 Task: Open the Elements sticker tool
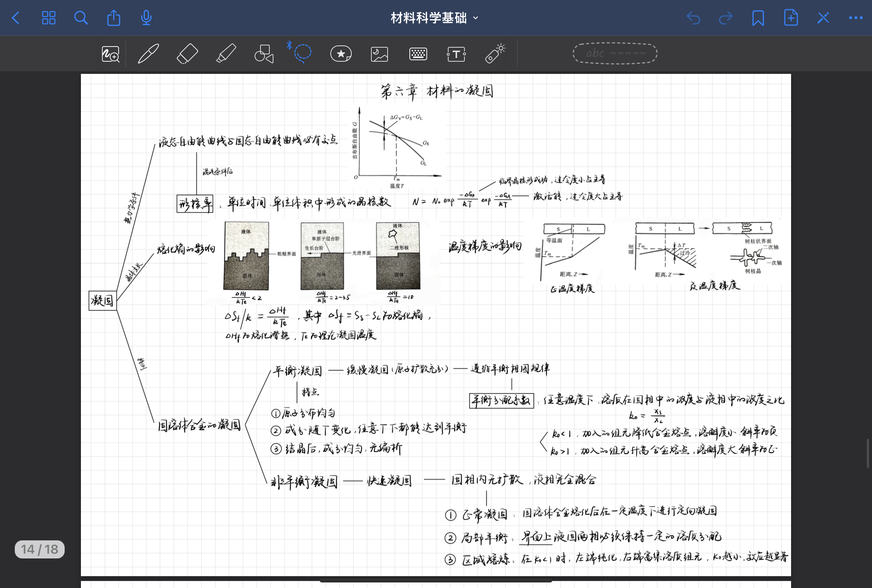(x=341, y=54)
